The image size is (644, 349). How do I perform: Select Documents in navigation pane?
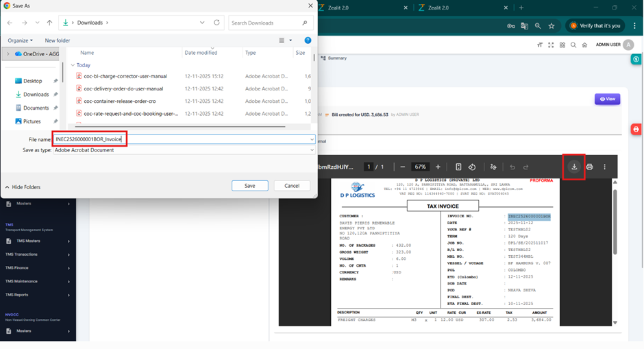pos(36,108)
